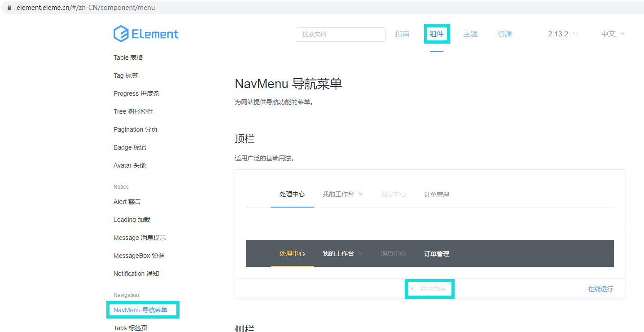644x332 pixels.
Task: Focus the 搜索文档 search box
Action: 340,34
